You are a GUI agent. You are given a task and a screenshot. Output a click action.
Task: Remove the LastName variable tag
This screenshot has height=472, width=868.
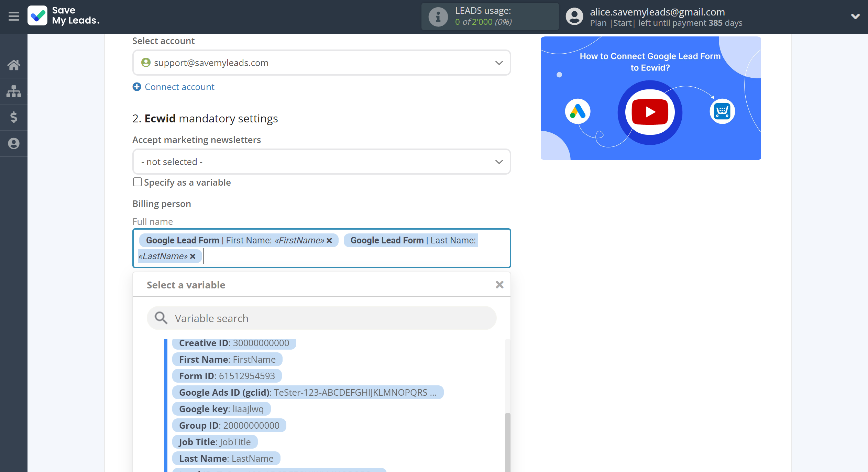(x=193, y=256)
